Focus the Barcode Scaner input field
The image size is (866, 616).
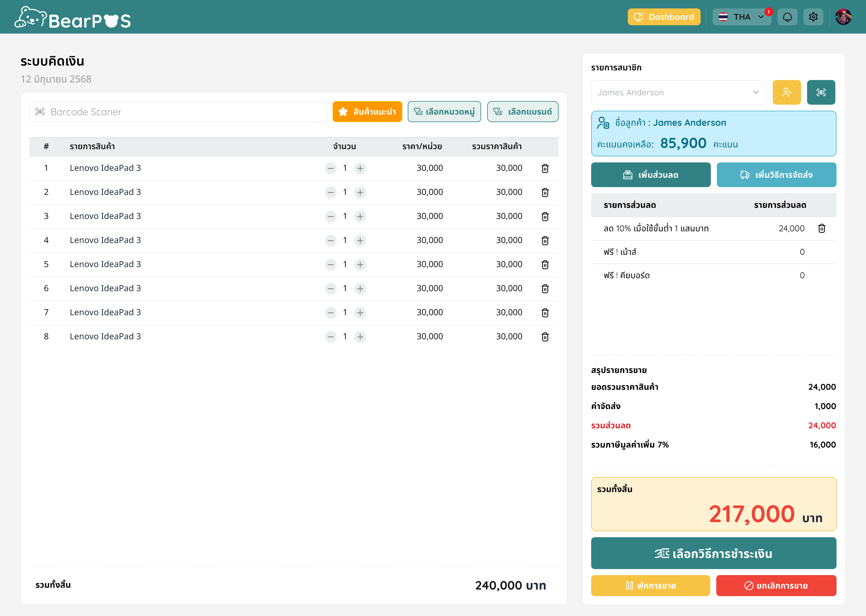(178, 112)
